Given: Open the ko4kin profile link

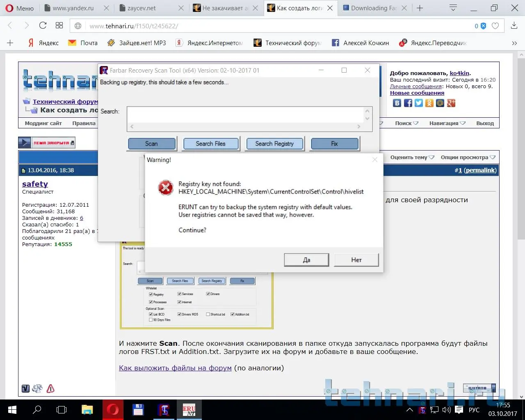Looking at the screenshot, I should (x=459, y=73).
